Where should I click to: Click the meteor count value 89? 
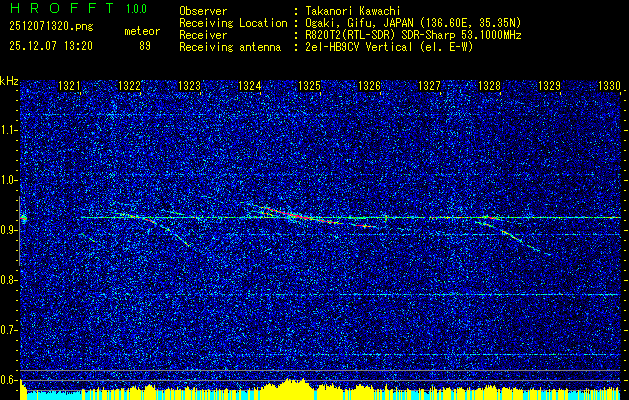[145, 46]
